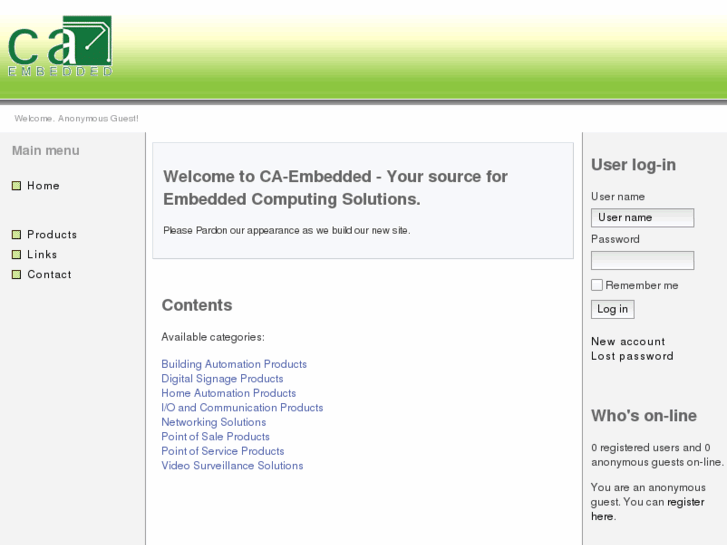Click the 0 registered users status text

coord(657,455)
